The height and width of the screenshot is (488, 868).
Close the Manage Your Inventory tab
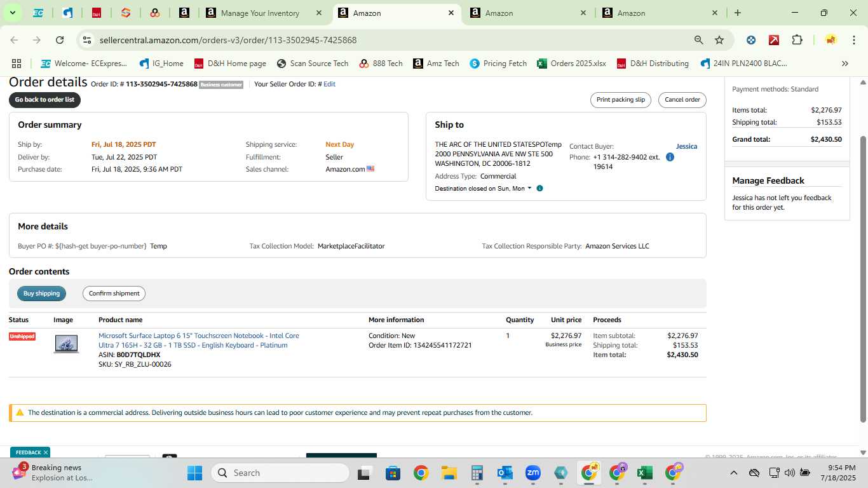pos(319,13)
